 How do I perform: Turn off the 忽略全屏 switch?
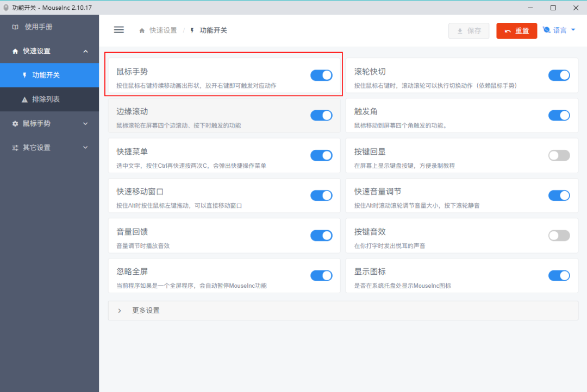pos(321,276)
